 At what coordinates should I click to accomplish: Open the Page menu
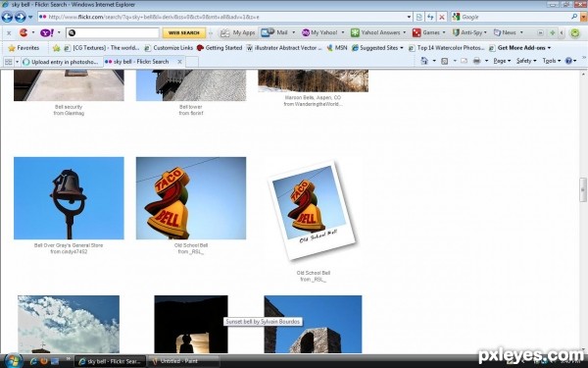502,61
